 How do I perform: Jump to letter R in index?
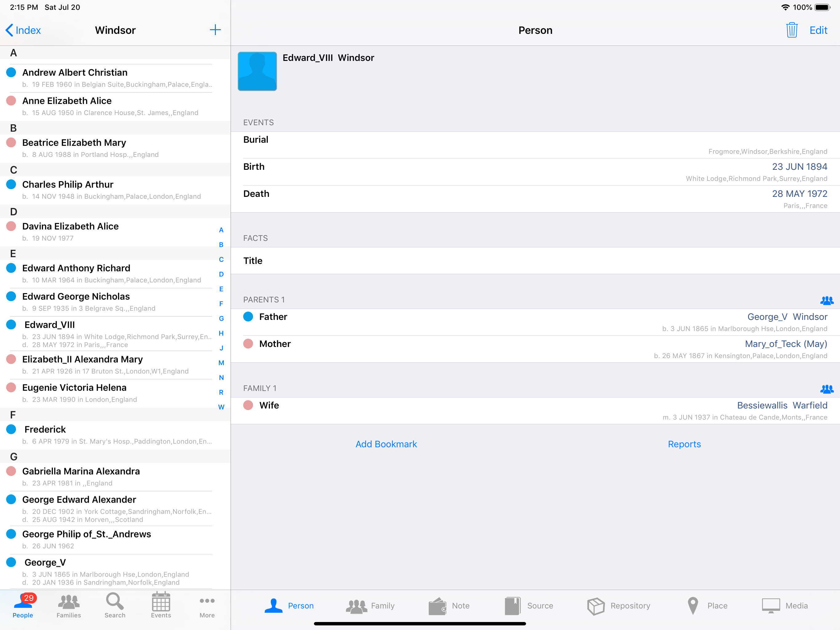click(221, 393)
